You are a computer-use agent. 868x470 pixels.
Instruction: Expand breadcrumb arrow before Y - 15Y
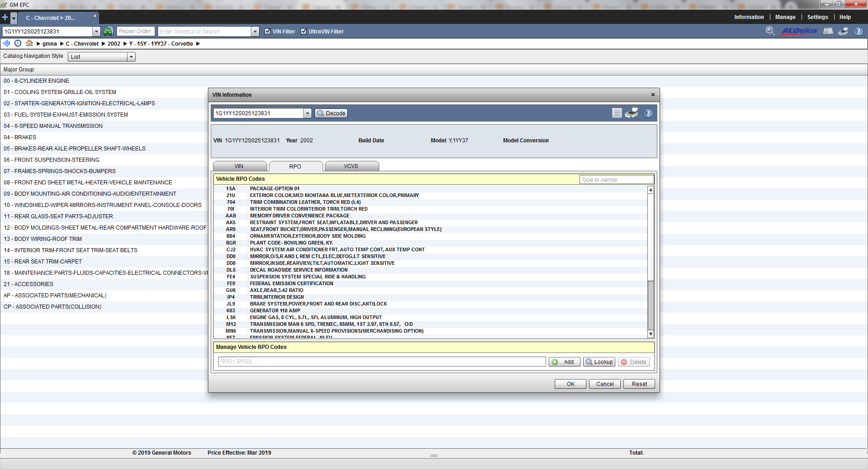125,44
